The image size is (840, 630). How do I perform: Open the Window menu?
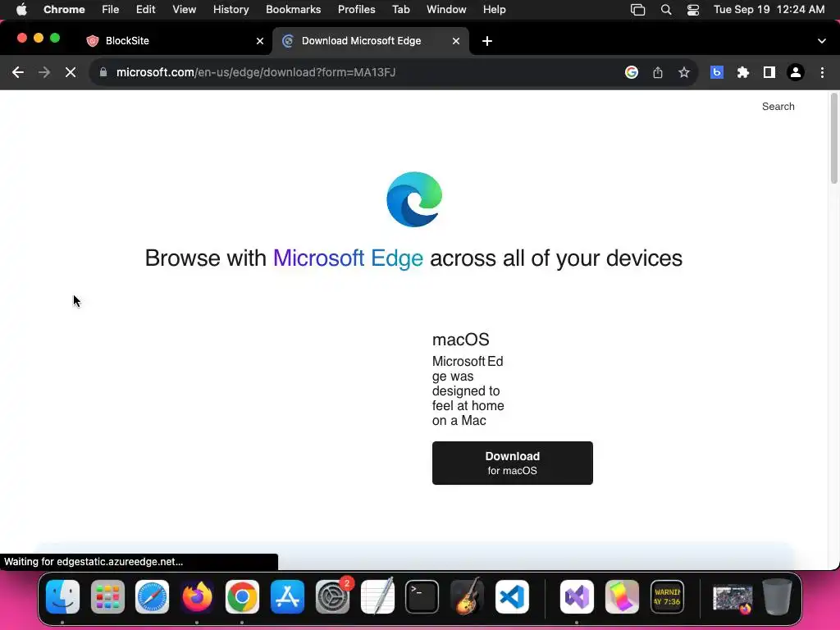(x=446, y=10)
